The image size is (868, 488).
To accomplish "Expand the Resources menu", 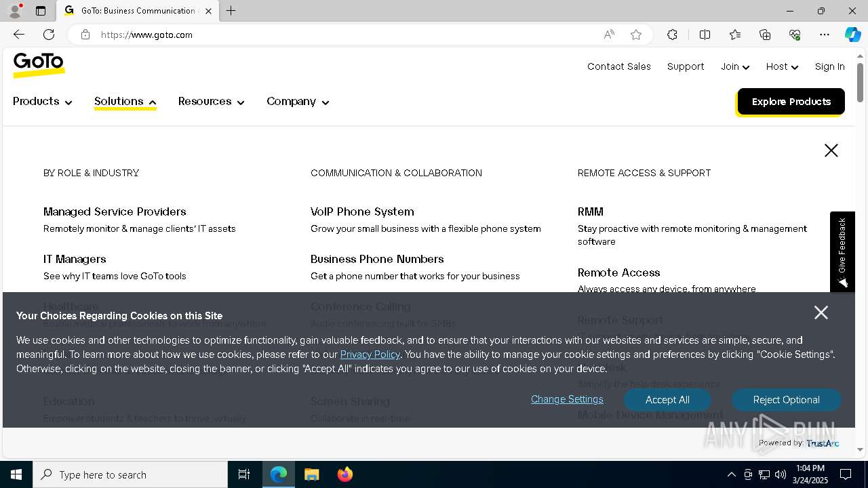I will pos(211,102).
